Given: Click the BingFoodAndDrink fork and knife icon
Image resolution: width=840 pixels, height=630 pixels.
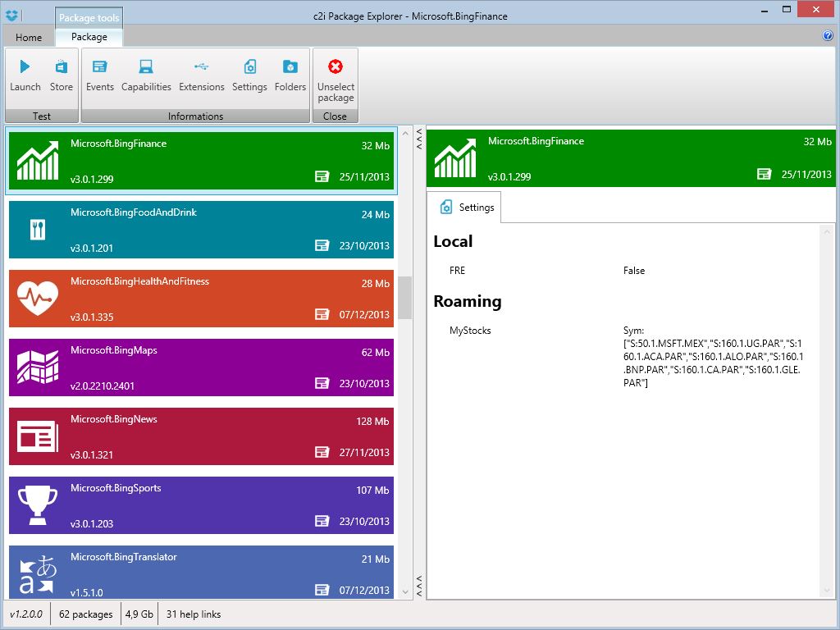Looking at the screenshot, I should [x=38, y=230].
